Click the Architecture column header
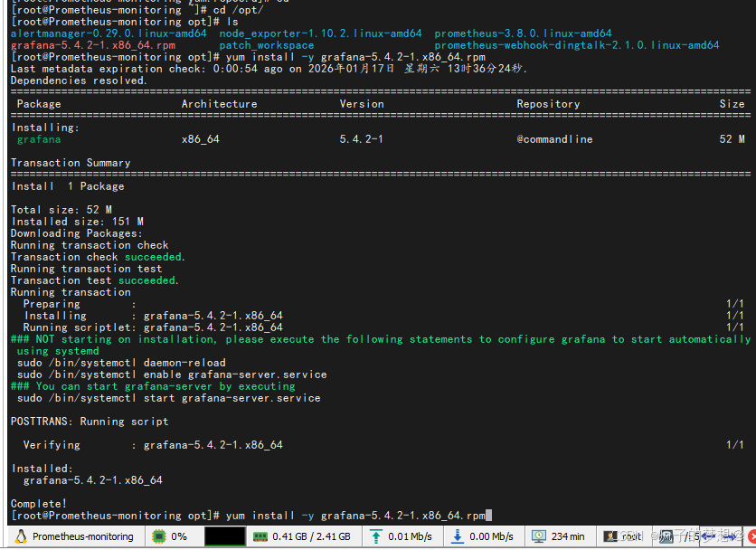Image resolution: width=756 pixels, height=550 pixels. point(220,104)
